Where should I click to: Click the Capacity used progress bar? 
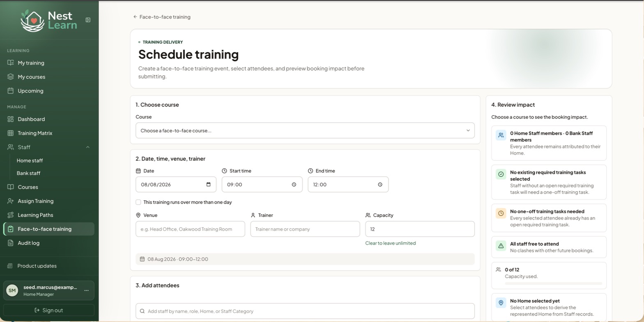[554, 284]
